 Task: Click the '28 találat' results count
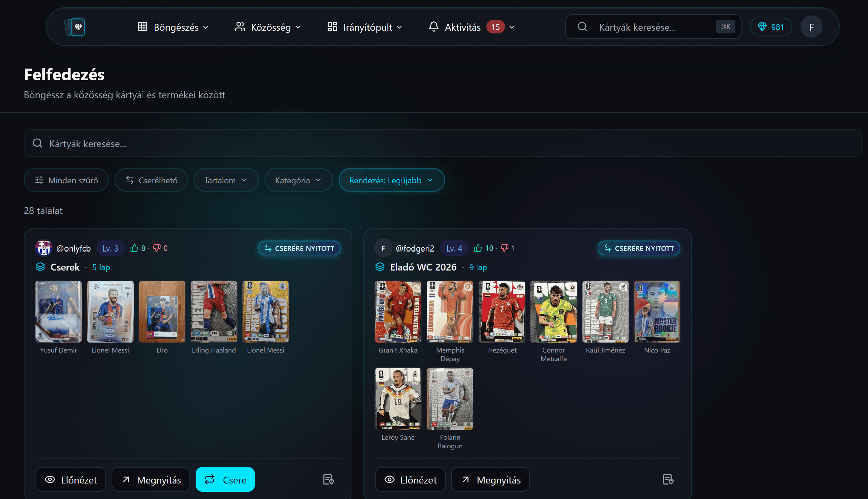tap(43, 211)
